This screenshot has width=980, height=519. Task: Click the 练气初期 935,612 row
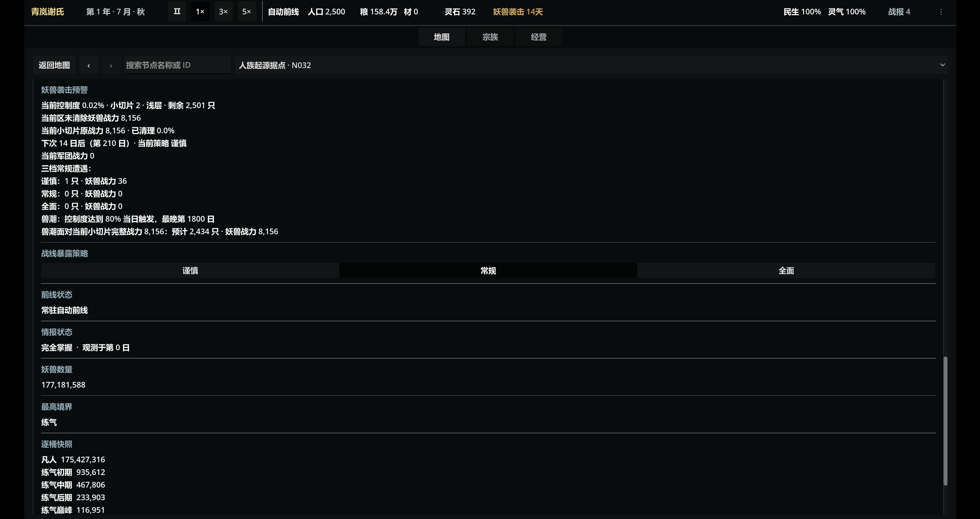point(73,472)
